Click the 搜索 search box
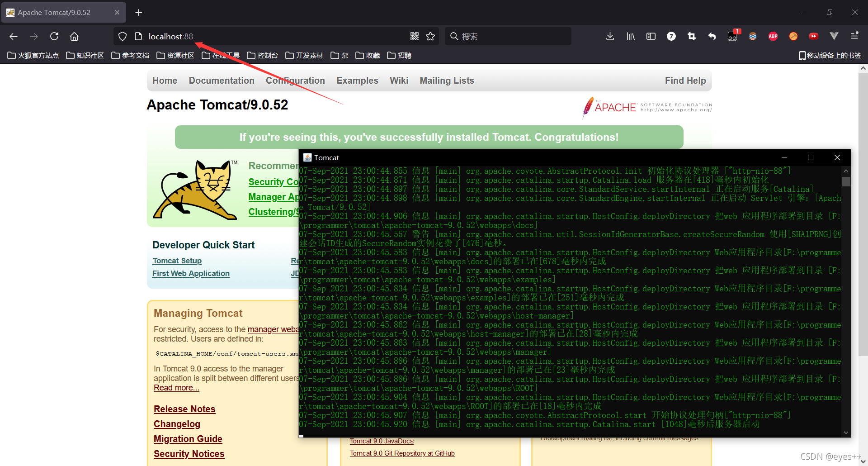This screenshot has height=466, width=868. point(509,36)
